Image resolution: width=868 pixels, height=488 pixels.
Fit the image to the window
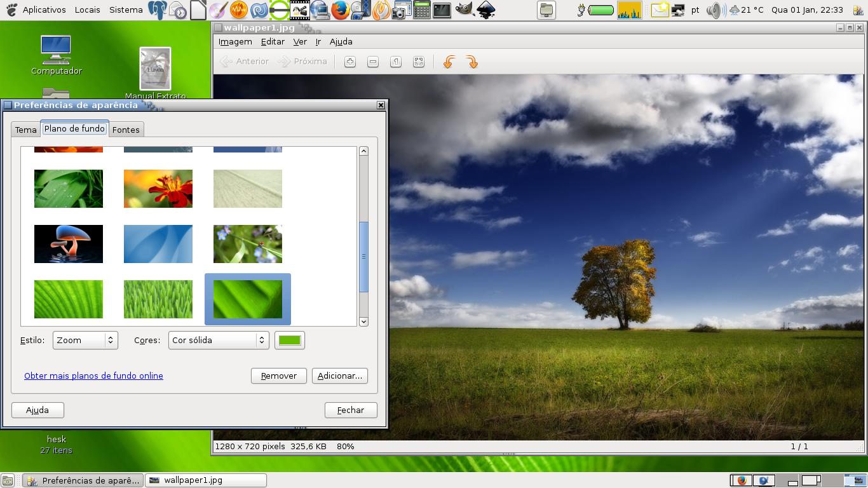(419, 62)
